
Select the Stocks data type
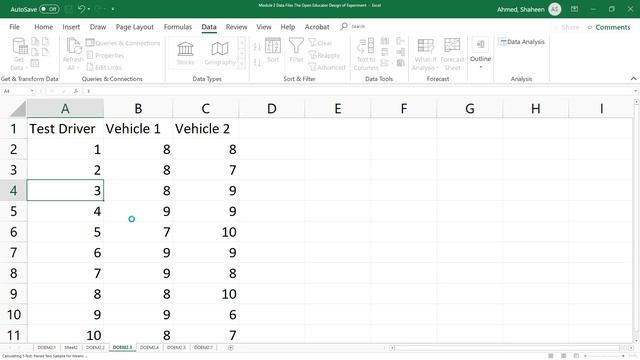click(185, 53)
